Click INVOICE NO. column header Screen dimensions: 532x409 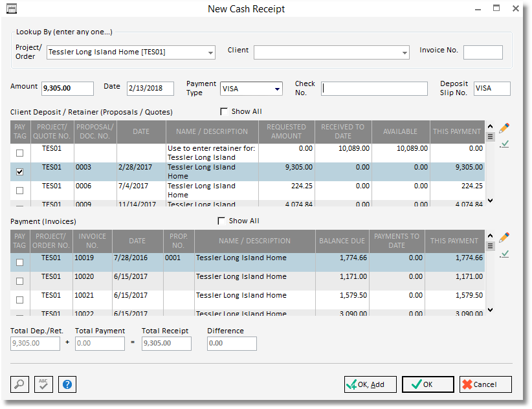click(93, 241)
